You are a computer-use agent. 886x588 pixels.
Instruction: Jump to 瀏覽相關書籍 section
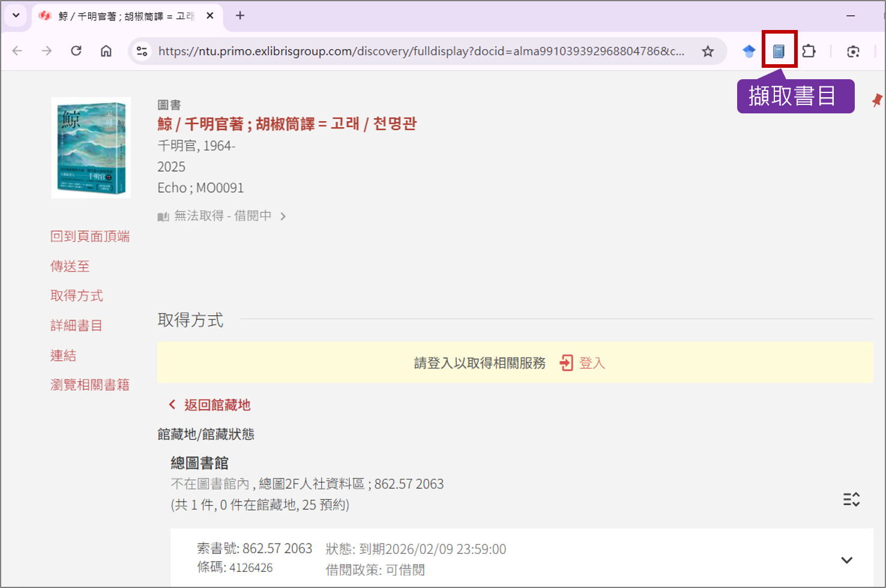90,385
